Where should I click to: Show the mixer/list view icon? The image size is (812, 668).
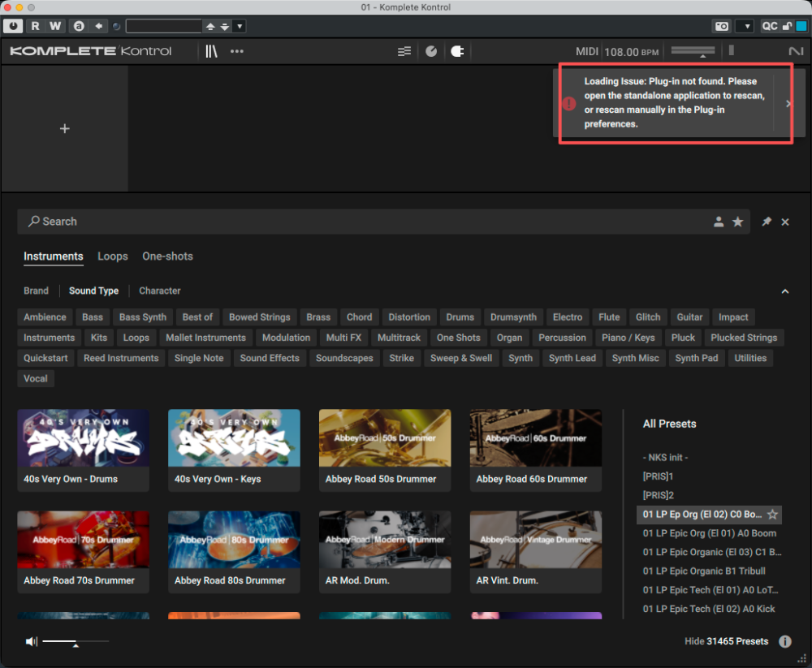pos(404,51)
